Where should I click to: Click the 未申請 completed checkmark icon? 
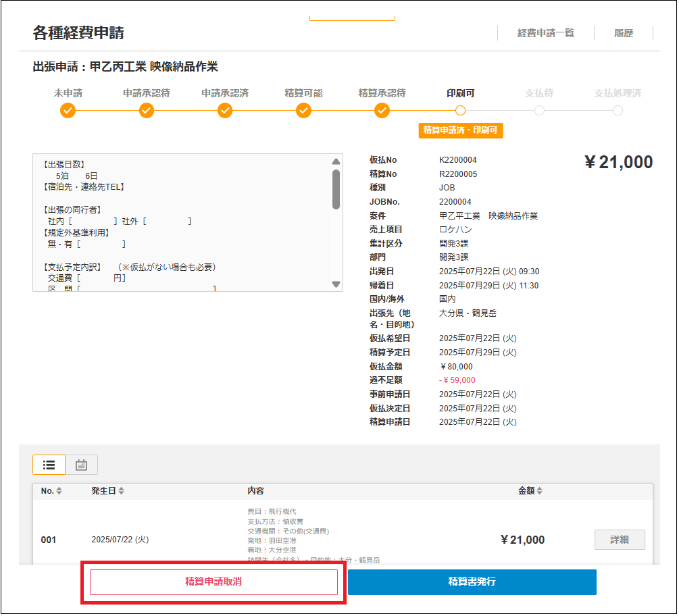pyautogui.click(x=68, y=110)
